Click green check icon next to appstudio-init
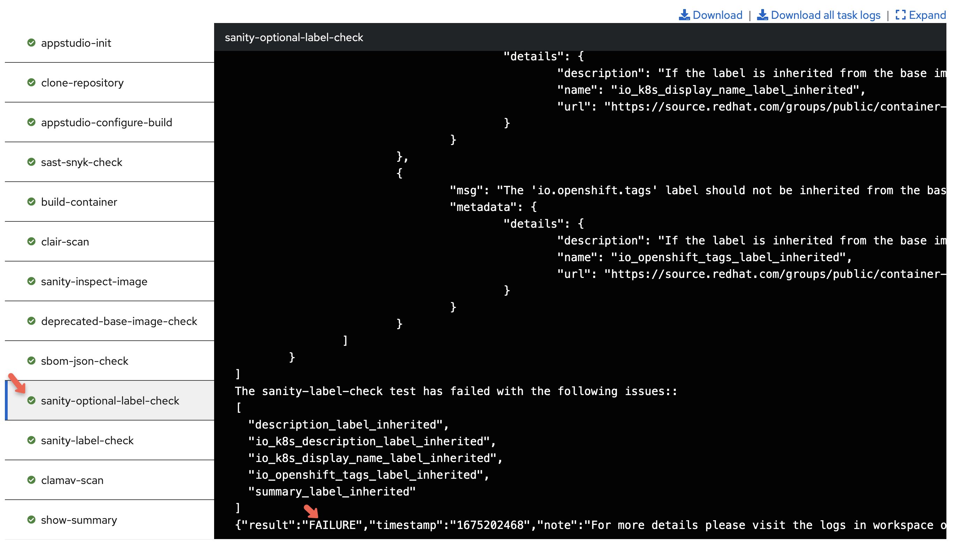The height and width of the screenshot is (560, 975). [x=31, y=43]
